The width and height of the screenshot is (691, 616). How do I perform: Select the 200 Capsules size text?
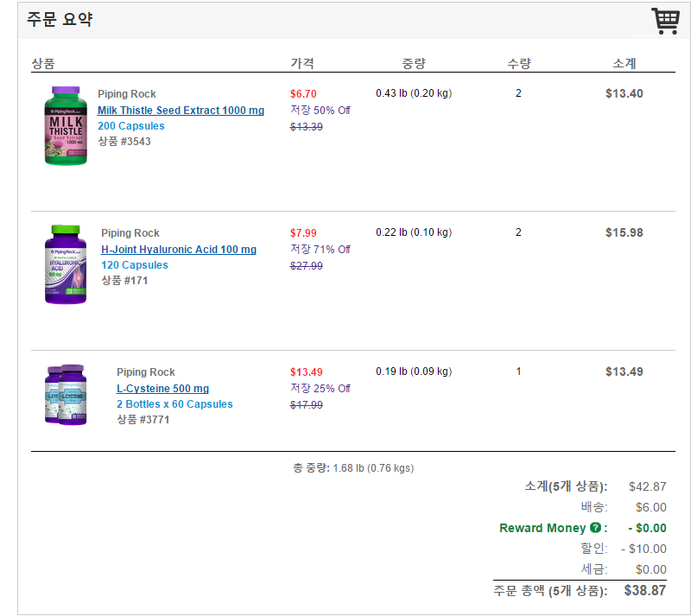[131, 126]
